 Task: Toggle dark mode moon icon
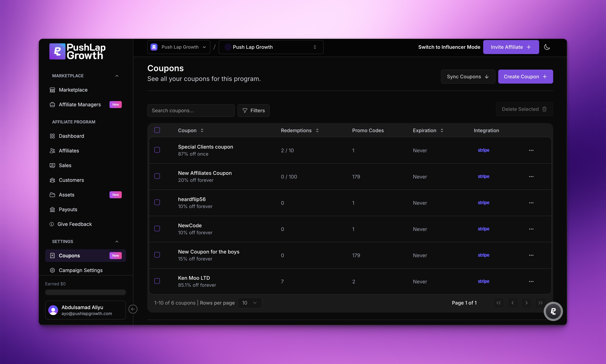(547, 47)
